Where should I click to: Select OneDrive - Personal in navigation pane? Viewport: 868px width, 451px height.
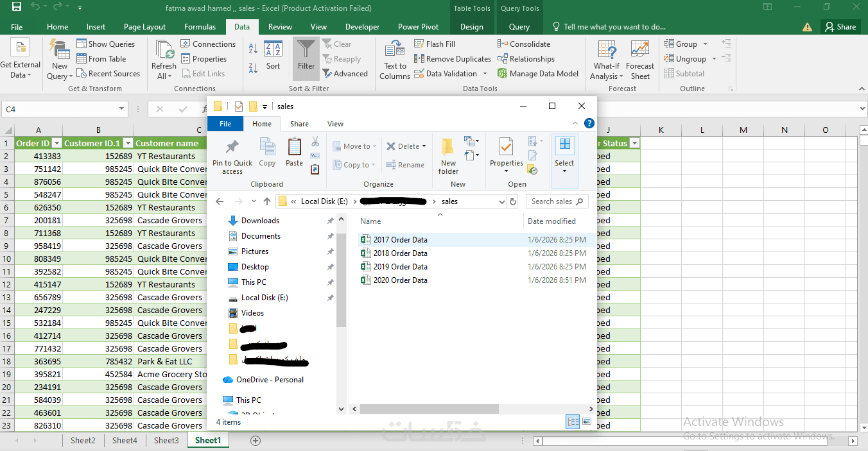pos(270,380)
